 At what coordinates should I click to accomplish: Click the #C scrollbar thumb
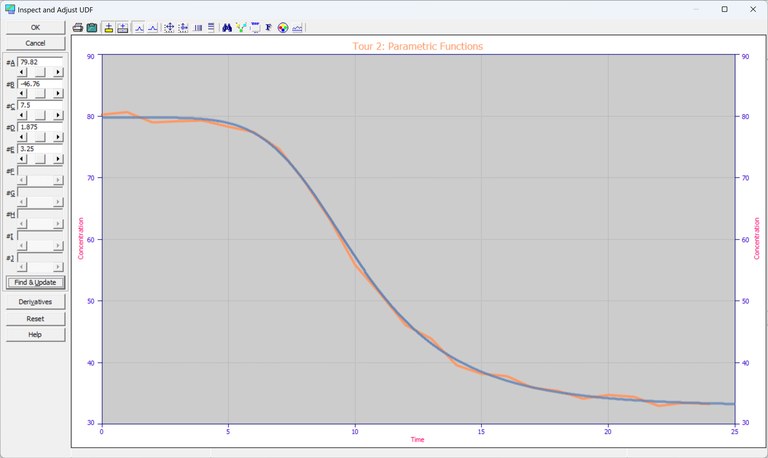tap(40, 115)
